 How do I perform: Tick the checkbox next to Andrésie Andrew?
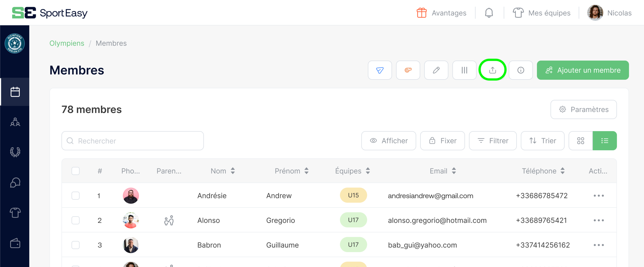click(75, 195)
